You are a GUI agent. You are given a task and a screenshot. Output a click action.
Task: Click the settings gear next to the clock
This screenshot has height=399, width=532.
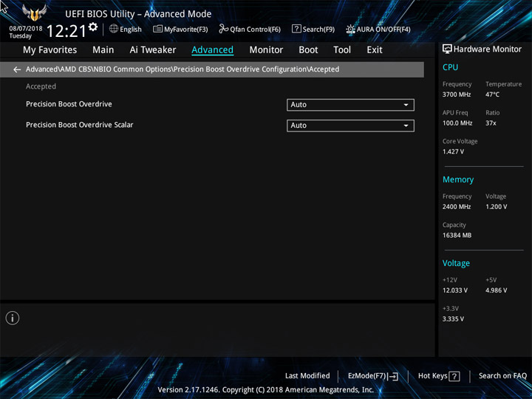(x=93, y=27)
